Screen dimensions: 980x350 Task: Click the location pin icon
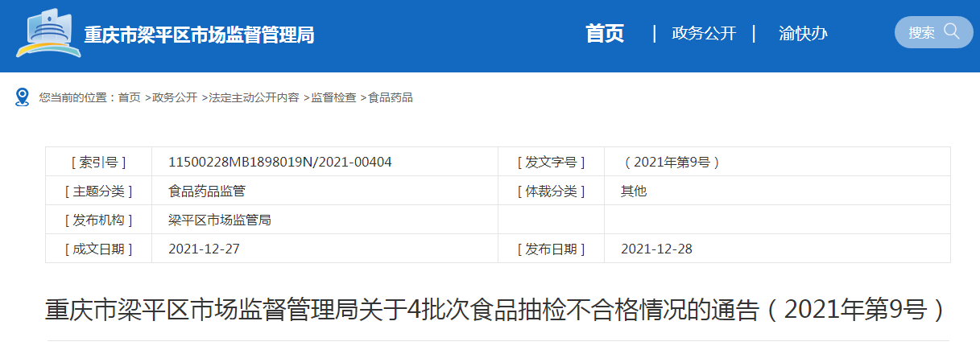[23, 97]
